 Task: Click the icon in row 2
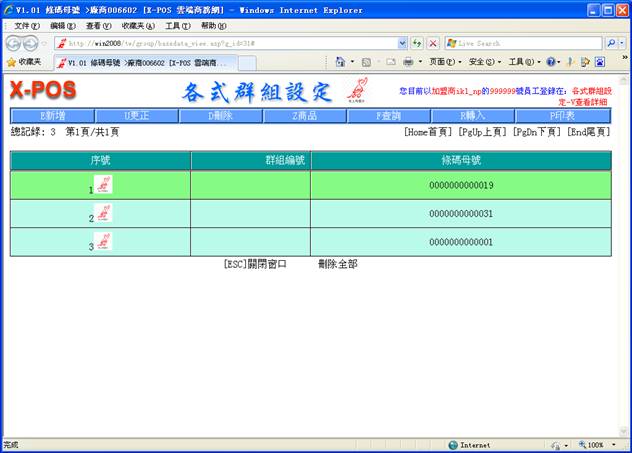(x=103, y=214)
